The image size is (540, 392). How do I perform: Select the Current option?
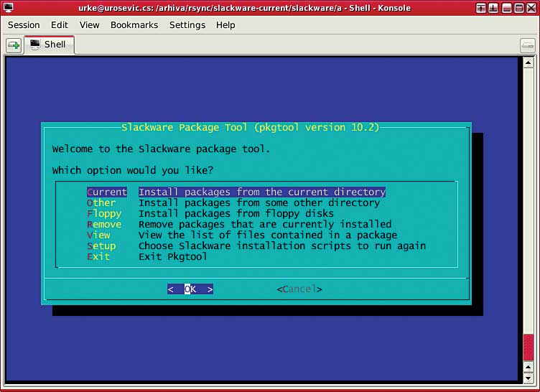tap(107, 192)
